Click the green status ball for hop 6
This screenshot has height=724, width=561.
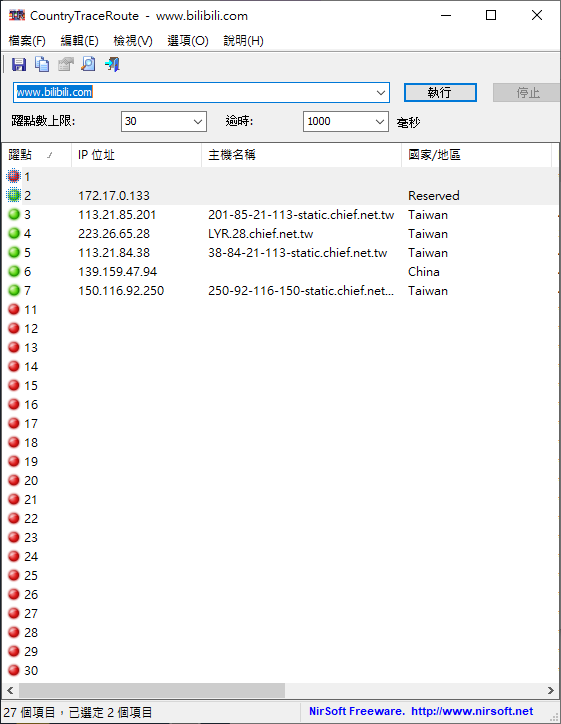14,271
